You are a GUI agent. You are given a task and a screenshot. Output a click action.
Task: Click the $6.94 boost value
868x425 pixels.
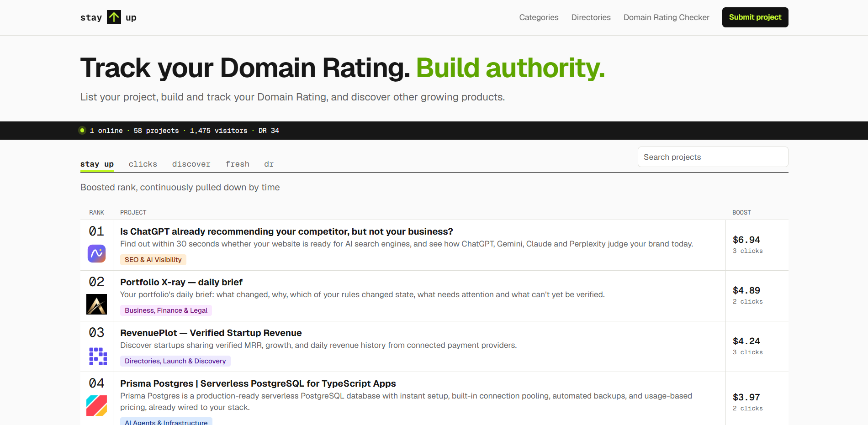(x=746, y=240)
